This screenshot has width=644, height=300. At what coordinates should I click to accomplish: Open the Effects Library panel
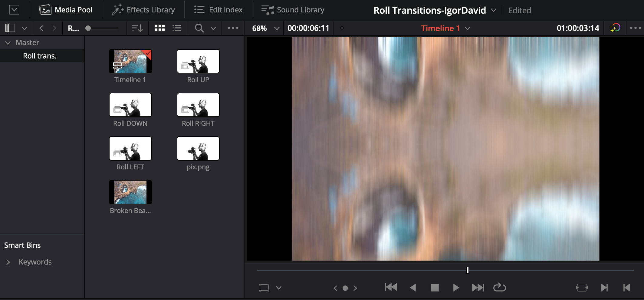[143, 10]
